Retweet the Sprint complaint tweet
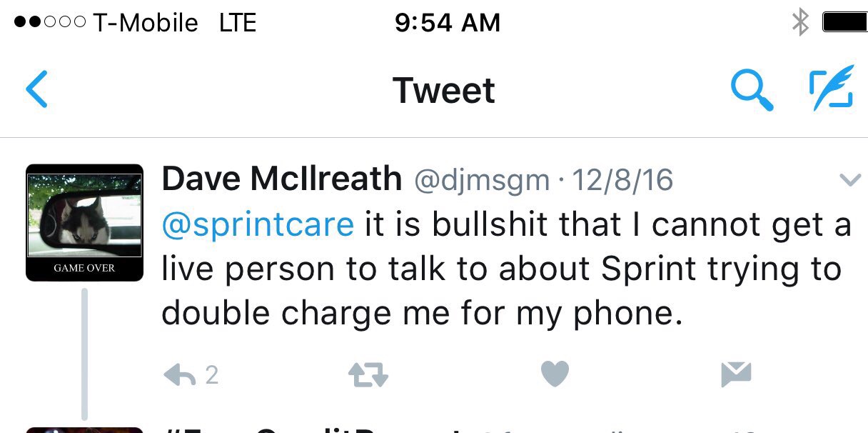Image resolution: width=868 pixels, height=433 pixels. pos(368,374)
